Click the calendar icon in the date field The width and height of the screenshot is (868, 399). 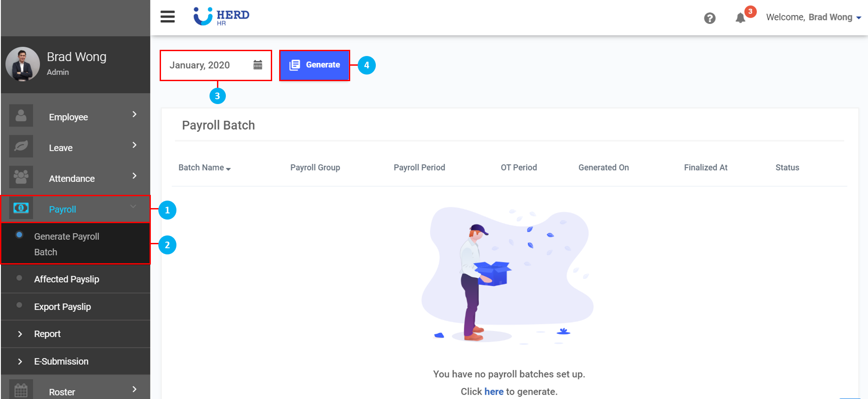258,65
